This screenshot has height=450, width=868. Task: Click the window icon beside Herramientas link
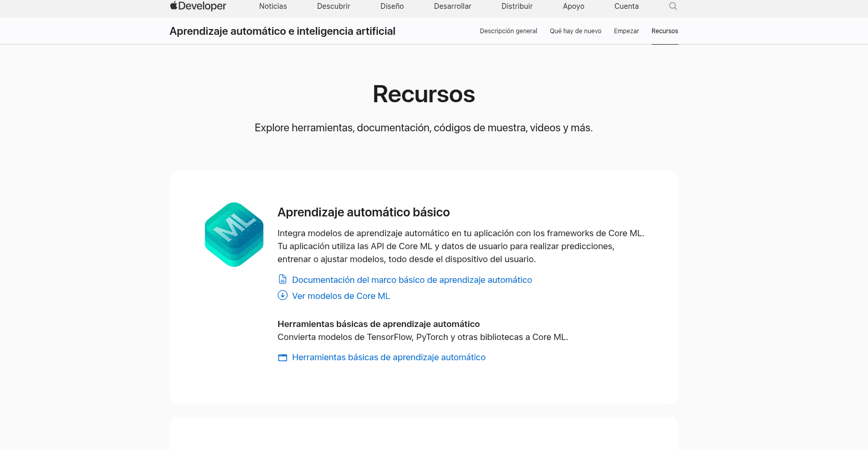coord(282,358)
